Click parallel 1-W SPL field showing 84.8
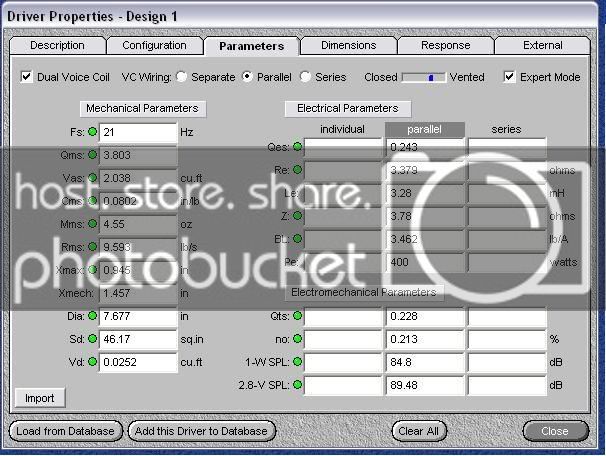 [x=424, y=362]
